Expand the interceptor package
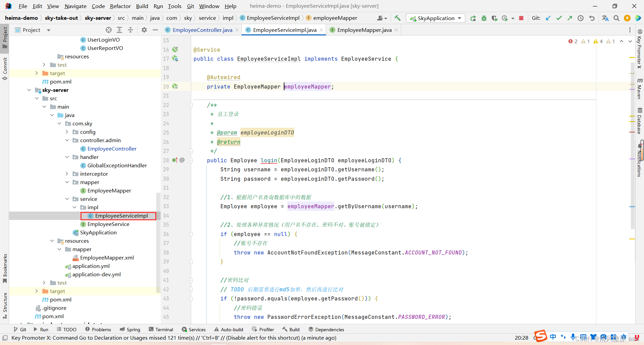The height and width of the screenshot is (345, 644). click(x=67, y=174)
